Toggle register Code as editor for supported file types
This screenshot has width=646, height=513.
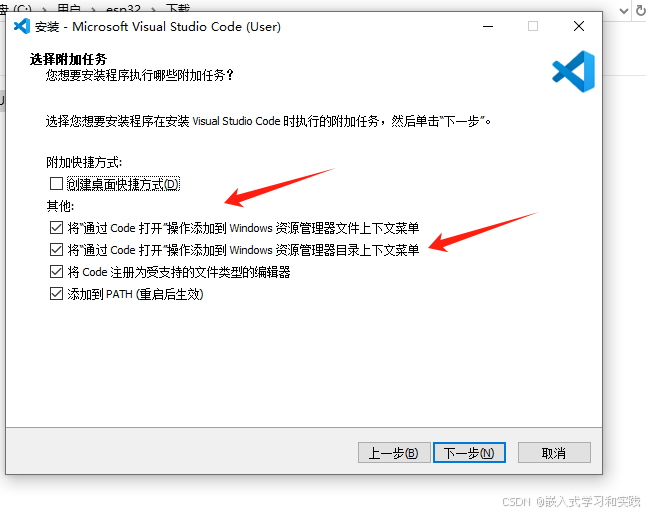(x=56, y=272)
